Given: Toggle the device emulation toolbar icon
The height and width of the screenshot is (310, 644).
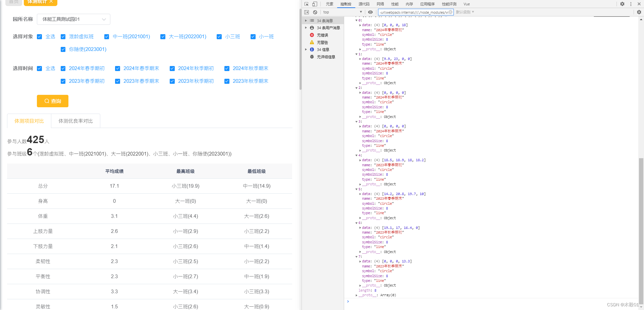Looking at the screenshot, I should [x=315, y=4].
